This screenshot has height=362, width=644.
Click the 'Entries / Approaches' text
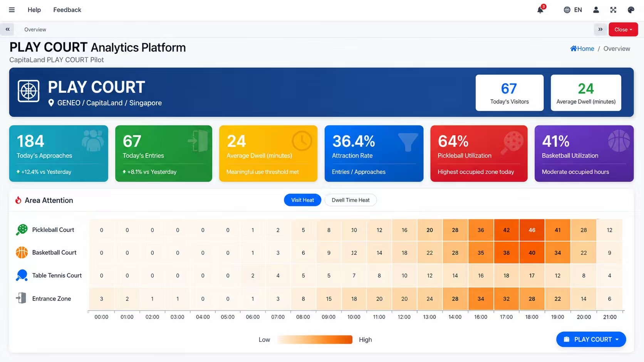coord(359,172)
